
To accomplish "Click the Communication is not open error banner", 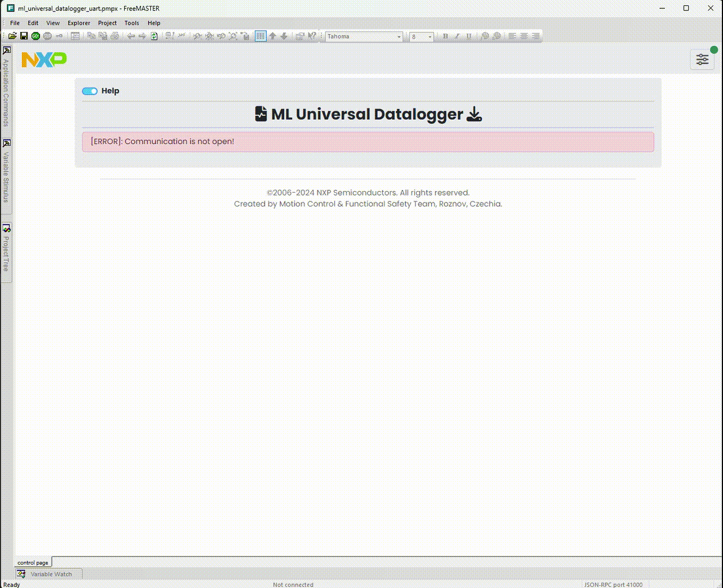I will coord(368,142).
